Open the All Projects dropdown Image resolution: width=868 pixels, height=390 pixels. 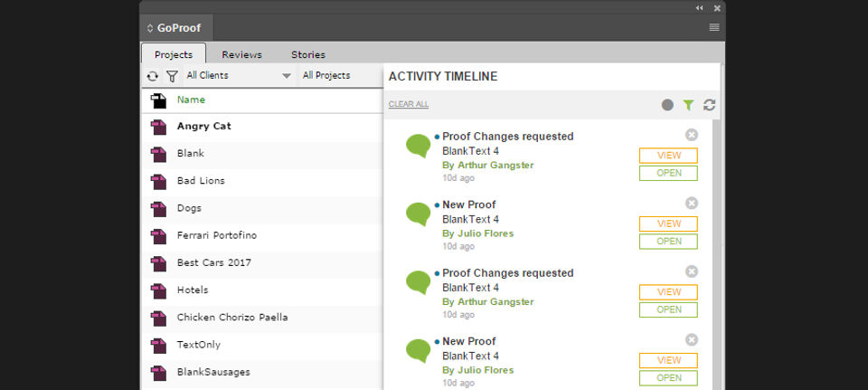click(x=339, y=76)
